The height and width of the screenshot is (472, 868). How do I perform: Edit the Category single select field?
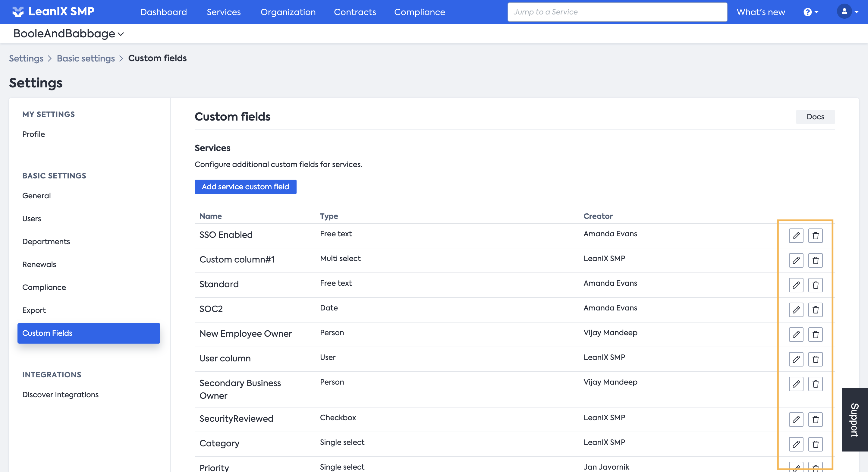pos(796,444)
